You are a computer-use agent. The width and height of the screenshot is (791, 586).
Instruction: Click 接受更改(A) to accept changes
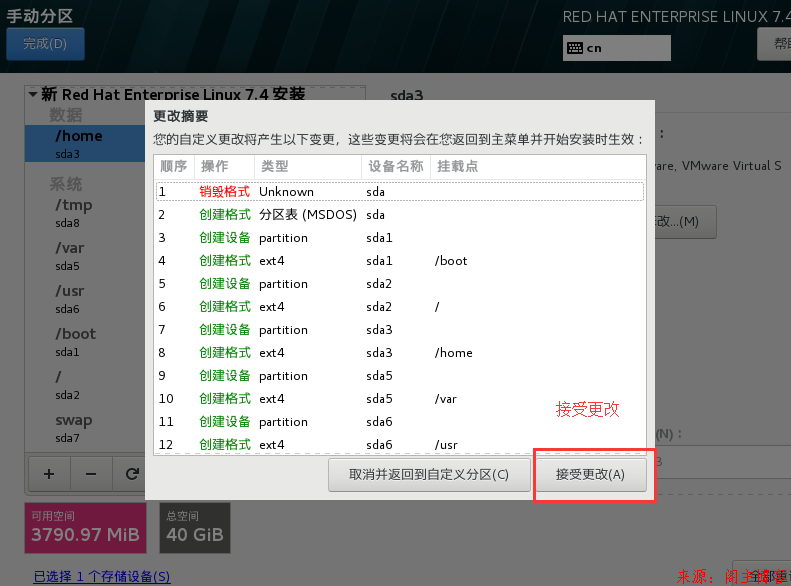[590, 475]
